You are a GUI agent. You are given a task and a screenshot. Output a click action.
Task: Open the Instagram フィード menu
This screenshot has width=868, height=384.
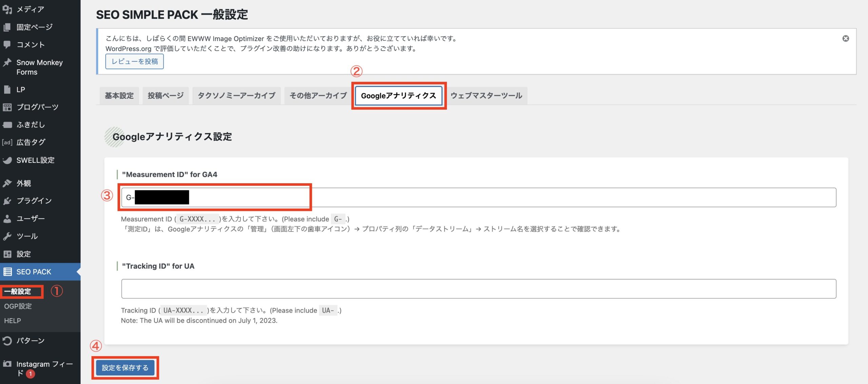pos(40,368)
